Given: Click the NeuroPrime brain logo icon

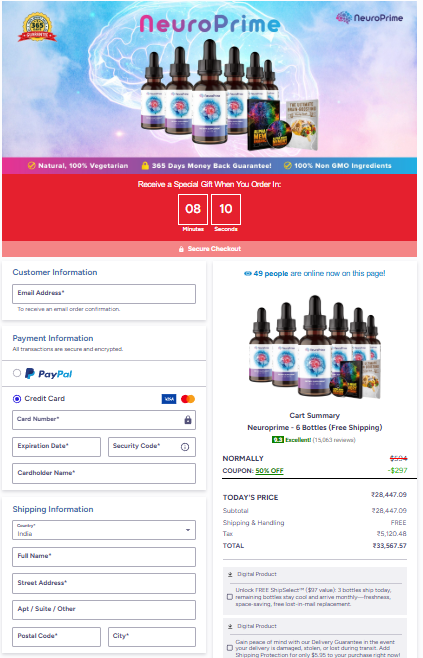Looking at the screenshot, I should pos(344,18).
